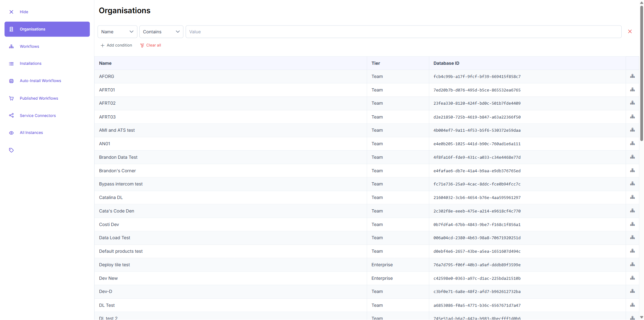644x320 pixels.
Task: Open workflows icon for Costi Dev
Action: pos(632,224)
